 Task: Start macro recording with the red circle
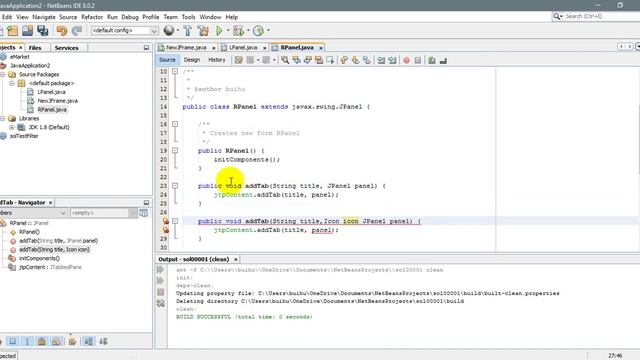tap(407, 60)
